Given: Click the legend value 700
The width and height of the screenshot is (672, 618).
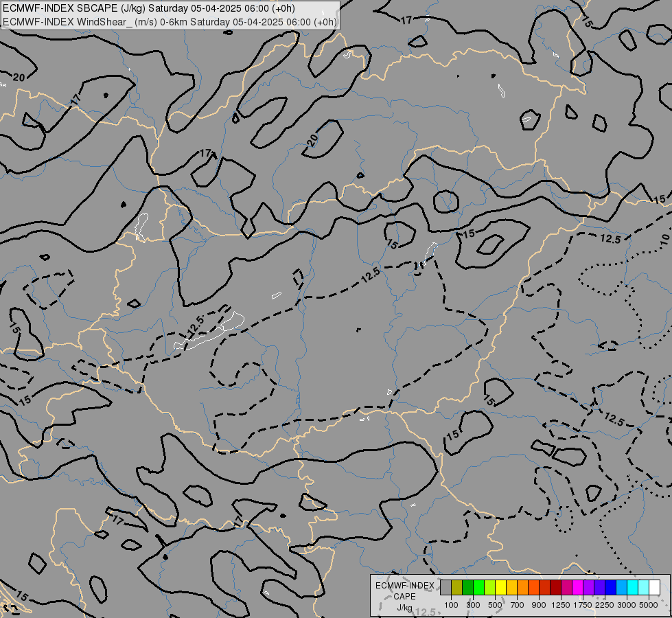Looking at the screenshot, I should click(x=518, y=605).
